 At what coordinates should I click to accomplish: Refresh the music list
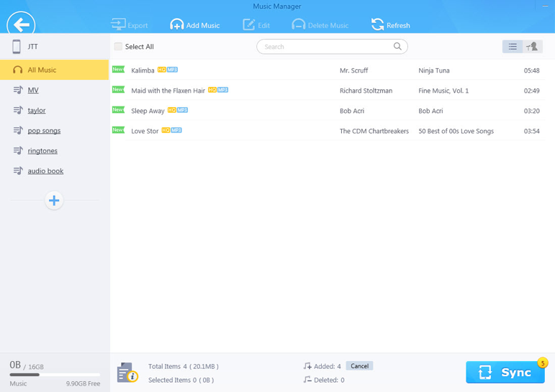pos(390,25)
